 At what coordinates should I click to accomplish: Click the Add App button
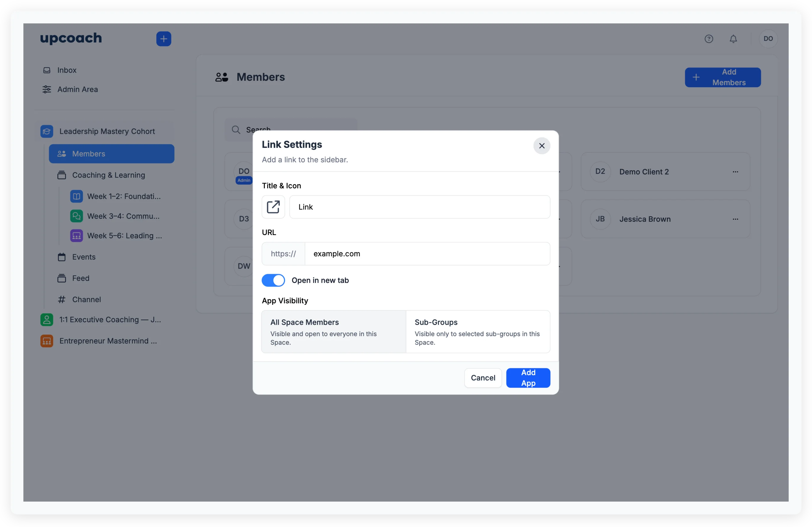click(x=528, y=377)
